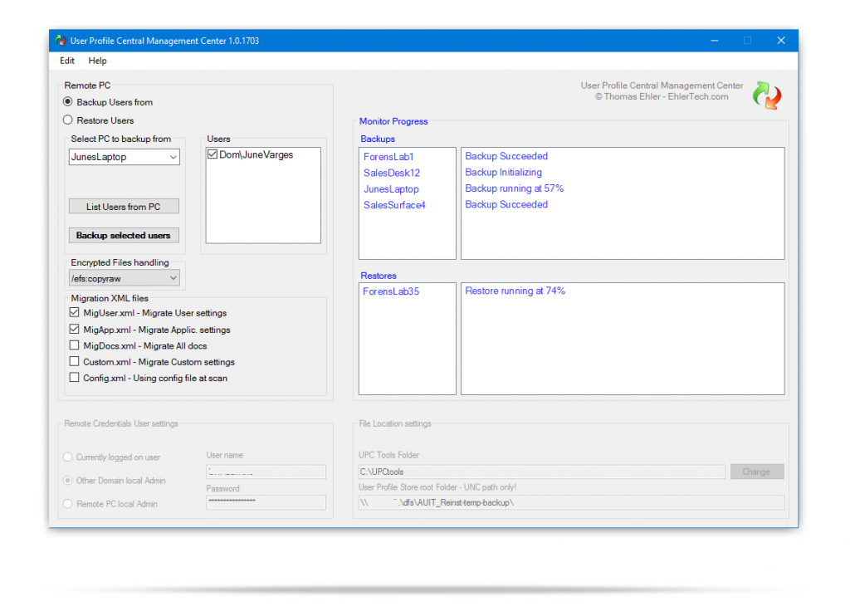850x616 pixels.
Task: Check Config.xml config file option
Action: click(75, 378)
